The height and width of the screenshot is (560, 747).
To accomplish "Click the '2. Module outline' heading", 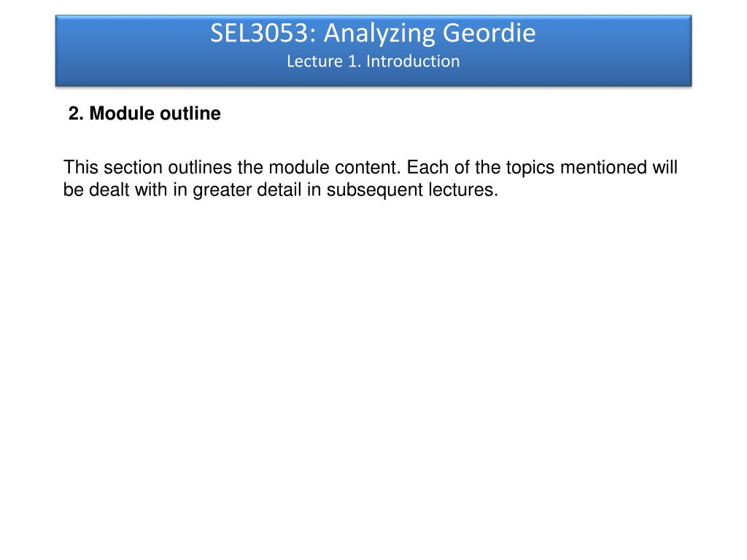I will click(x=145, y=113).
